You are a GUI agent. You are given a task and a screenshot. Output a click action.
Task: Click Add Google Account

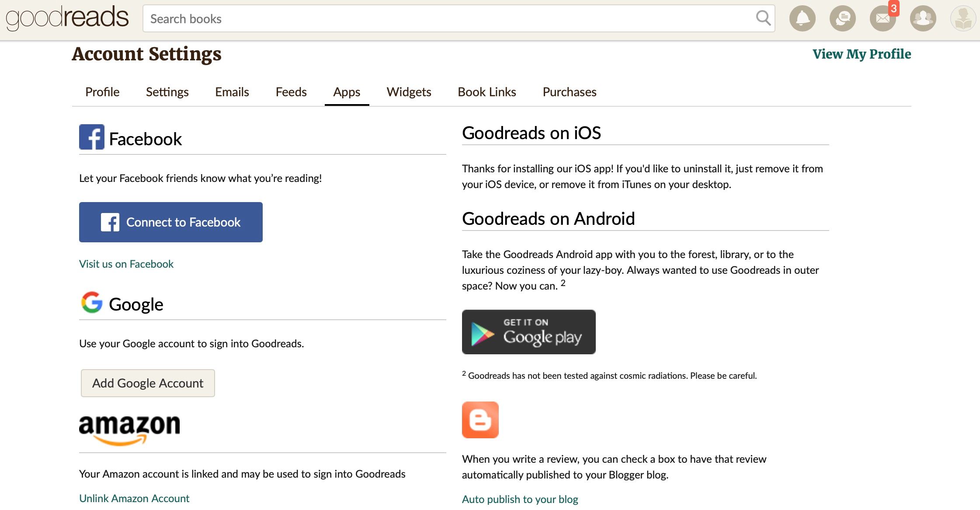pyautogui.click(x=147, y=383)
